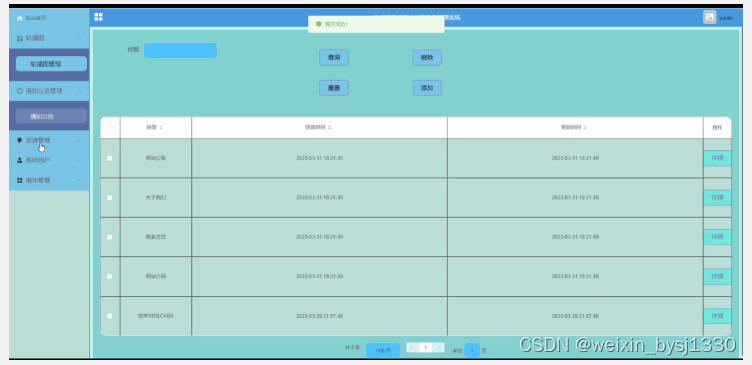Open the page-size dropdown (10条/页)

click(383, 351)
